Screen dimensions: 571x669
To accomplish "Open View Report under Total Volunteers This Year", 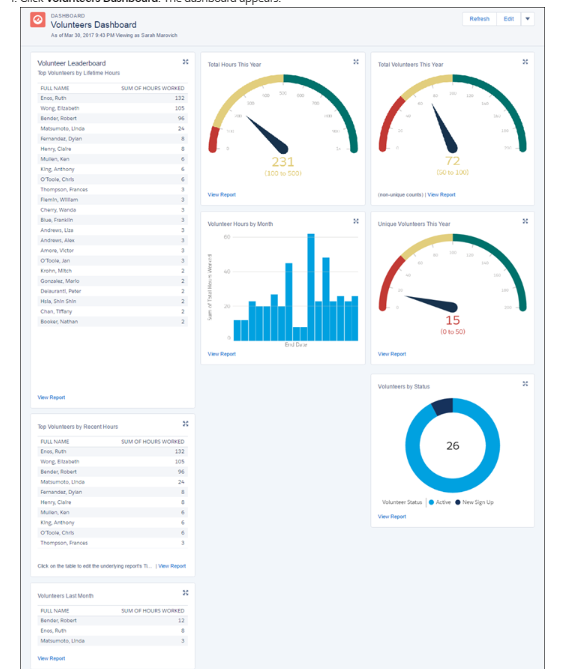I will tap(441, 195).
